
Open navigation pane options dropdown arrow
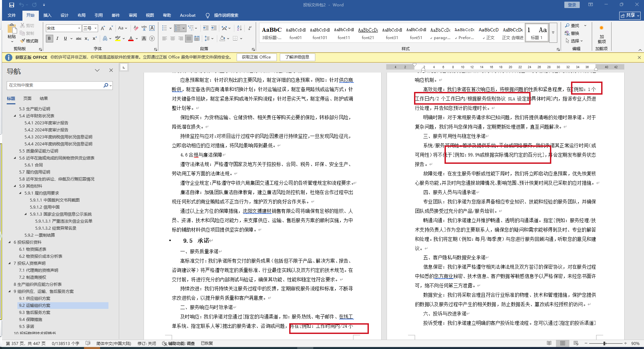[97, 71]
